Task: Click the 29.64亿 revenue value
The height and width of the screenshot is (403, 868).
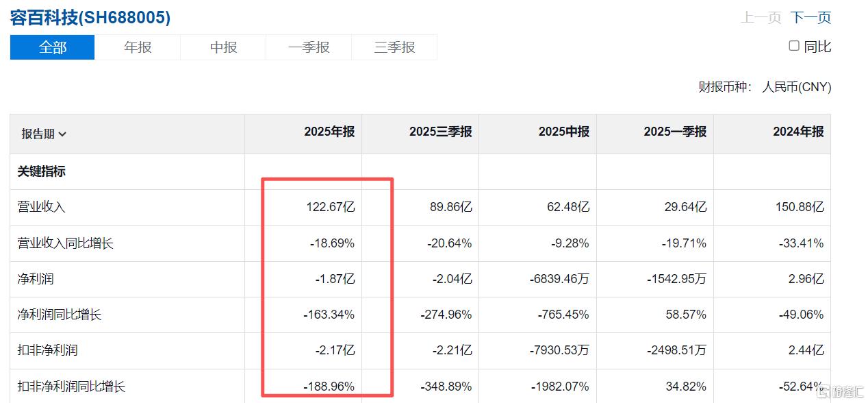Action: coord(685,207)
